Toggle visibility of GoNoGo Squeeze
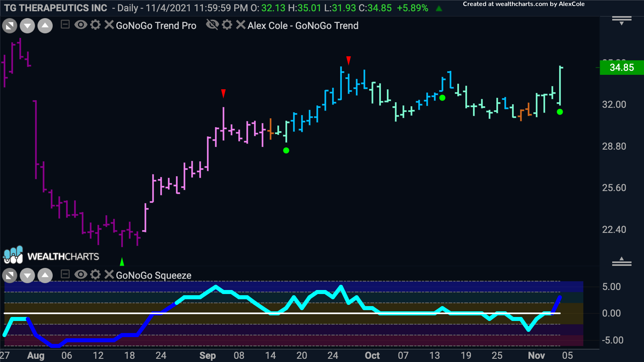The height and width of the screenshot is (362, 644). click(x=81, y=274)
